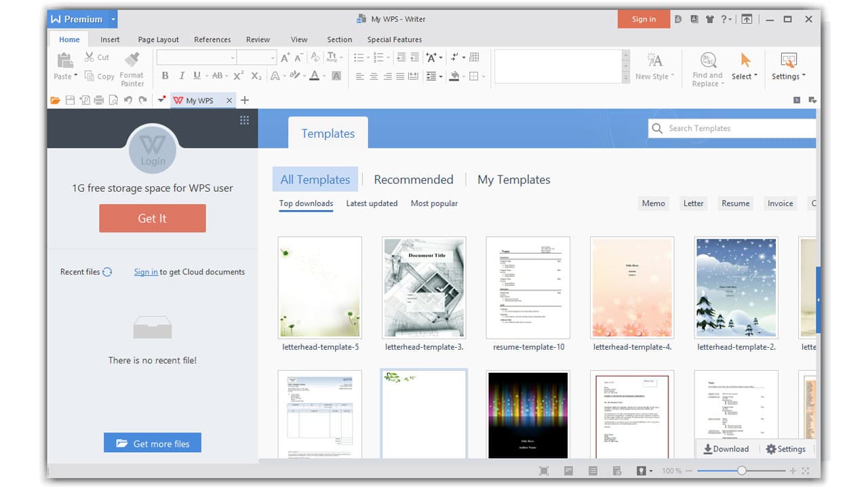
Task: Click the Print icon in quick access toolbar
Action: (x=98, y=100)
